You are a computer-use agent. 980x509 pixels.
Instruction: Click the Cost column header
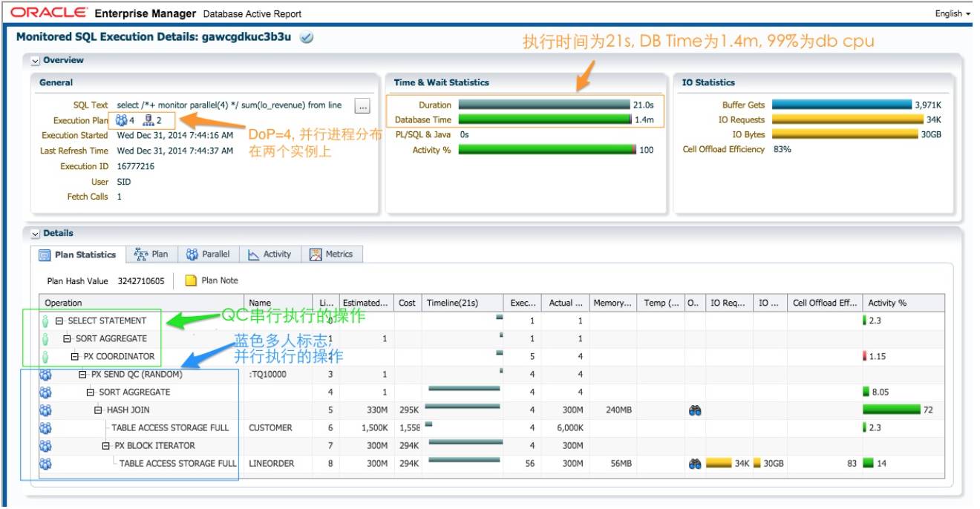(408, 303)
